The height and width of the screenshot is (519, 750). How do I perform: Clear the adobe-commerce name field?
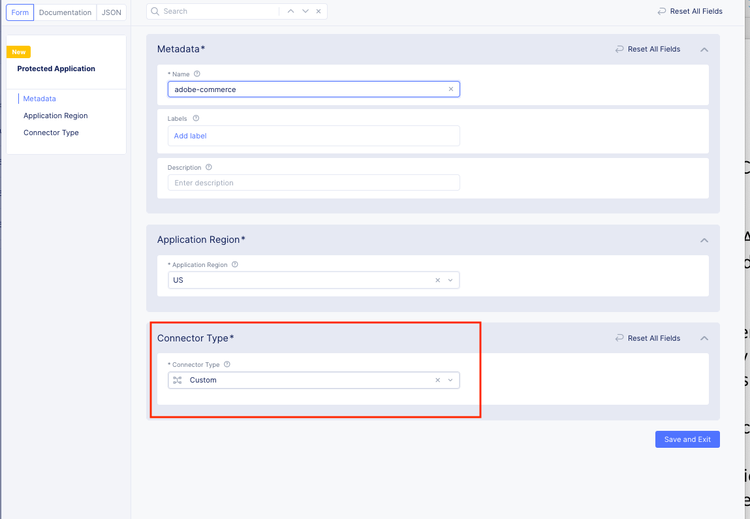451,89
